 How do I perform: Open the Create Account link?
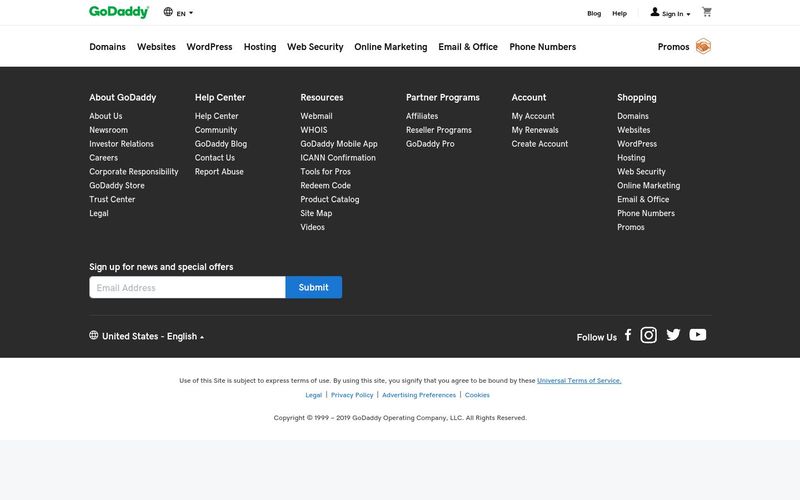[540, 144]
